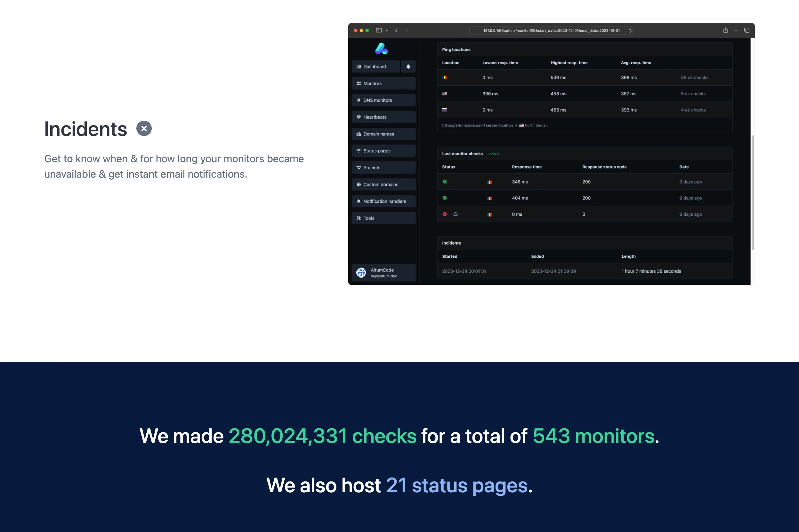The width and height of the screenshot is (799, 532).
Task: Click the browser address bar URL field
Action: pyautogui.click(x=551, y=31)
